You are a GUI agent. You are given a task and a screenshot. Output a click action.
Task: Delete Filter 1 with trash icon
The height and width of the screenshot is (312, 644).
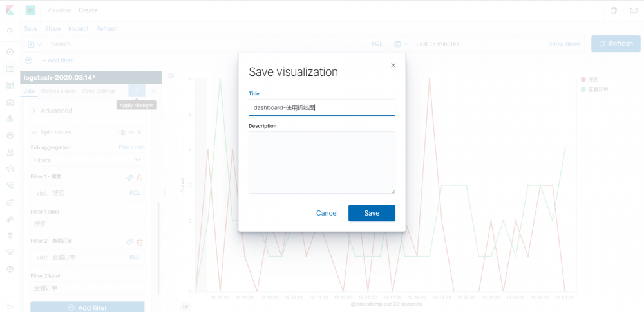[x=140, y=178]
